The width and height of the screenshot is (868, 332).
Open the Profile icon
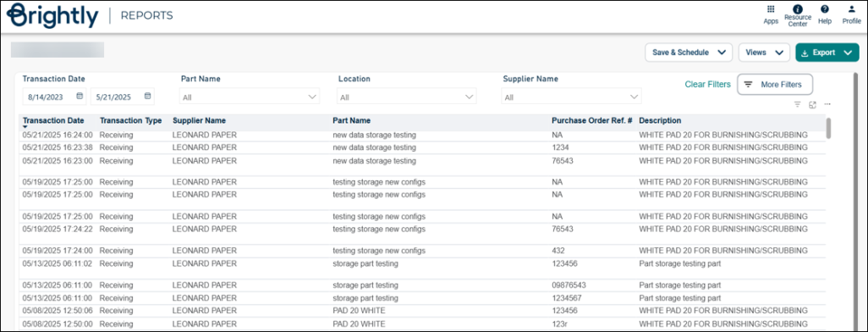(x=851, y=8)
